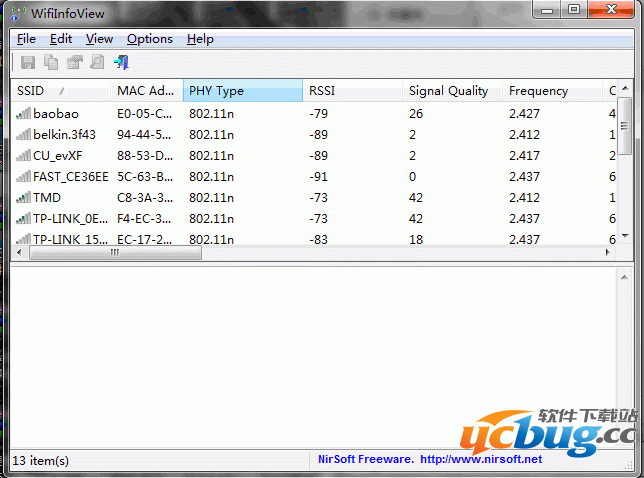Click frequency value 2.417
644x478 pixels.
(524, 155)
